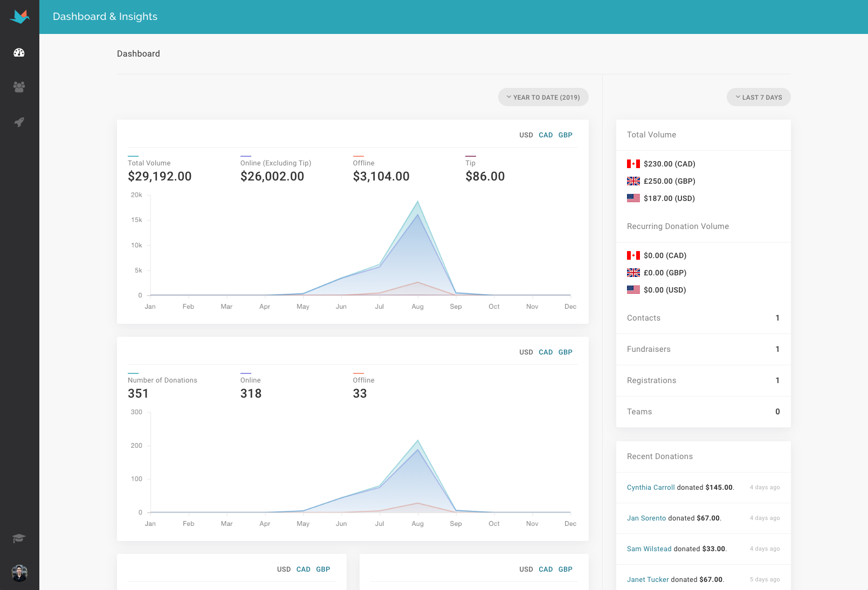
Task: Open the contacts group icon in sidebar
Action: [19, 87]
